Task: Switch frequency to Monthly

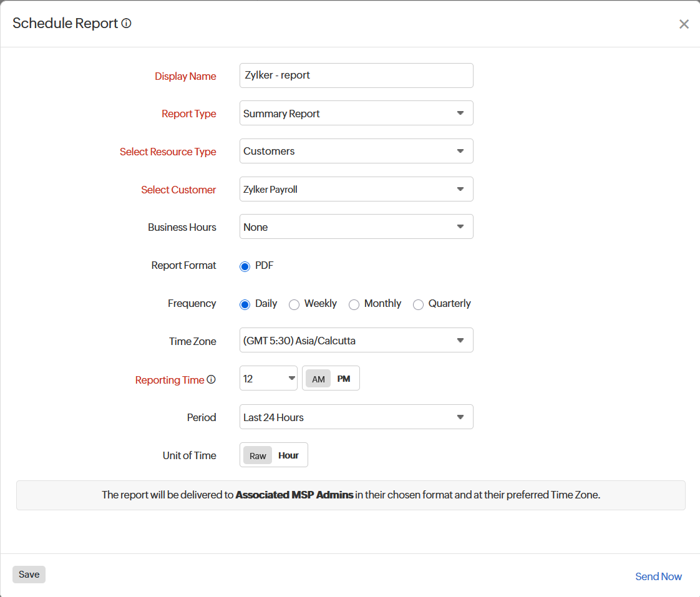Action: pyautogui.click(x=354, y=304)
